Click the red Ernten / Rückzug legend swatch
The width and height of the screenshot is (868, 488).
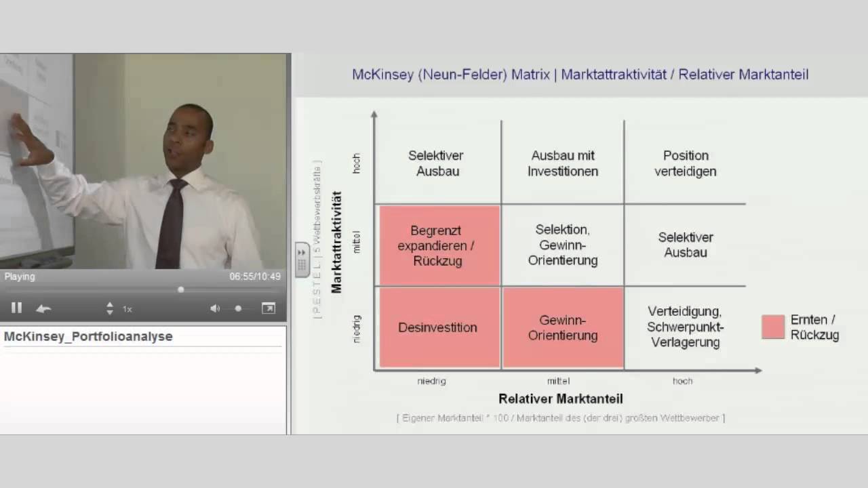pyautogui.click(x=773, y=327)
